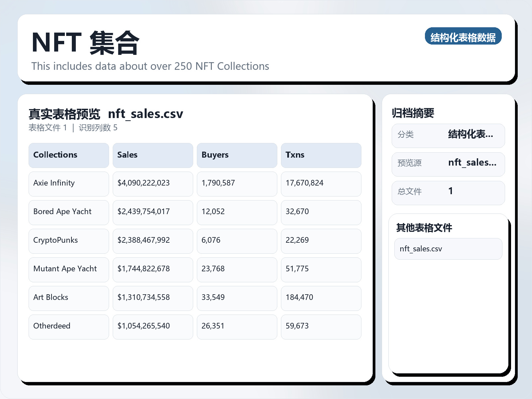
Task: Select the Buyers column header
Action: (x=237, y=155)
